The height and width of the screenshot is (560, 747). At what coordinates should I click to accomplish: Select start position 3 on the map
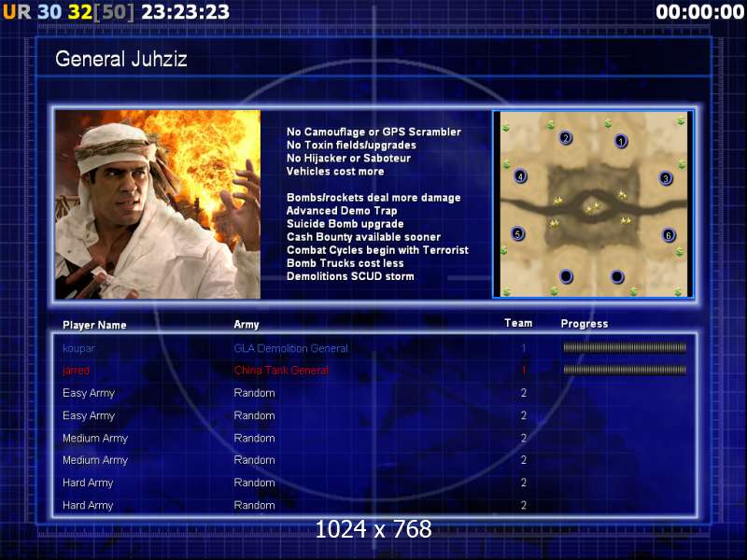[666, 178]
